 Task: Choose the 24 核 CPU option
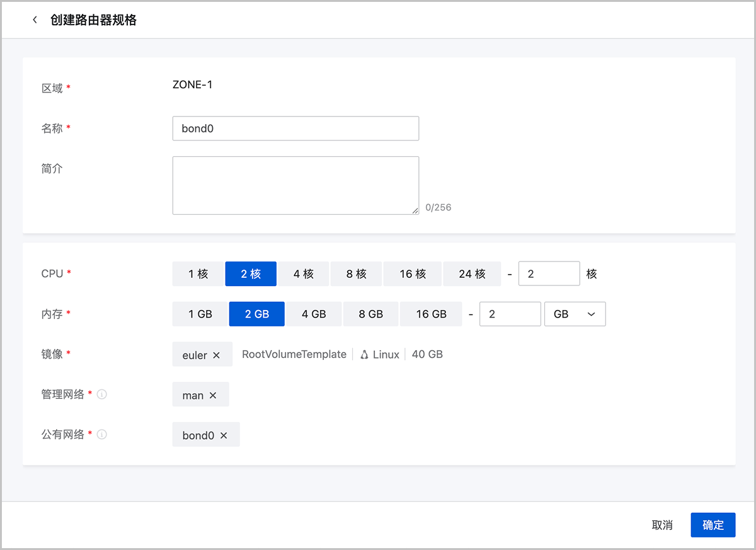click(x=472, y=274)
